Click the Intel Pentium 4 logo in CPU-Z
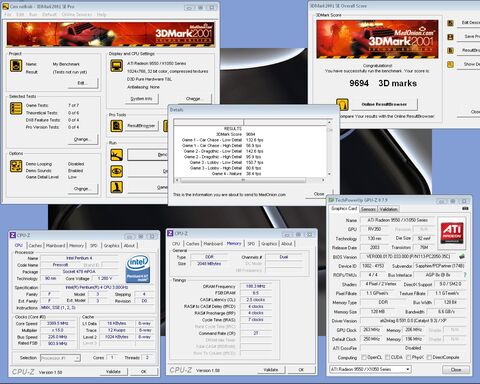Viewport: 480px width, 384px height. coord(138,269)
